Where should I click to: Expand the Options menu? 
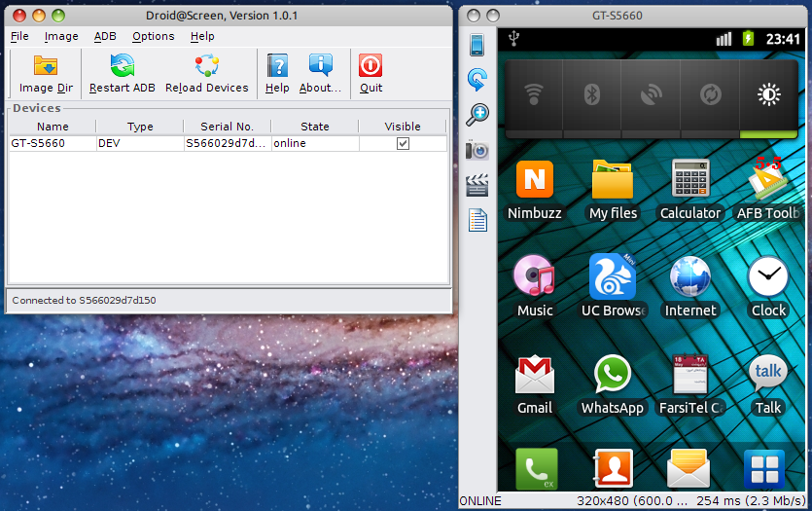154,36
